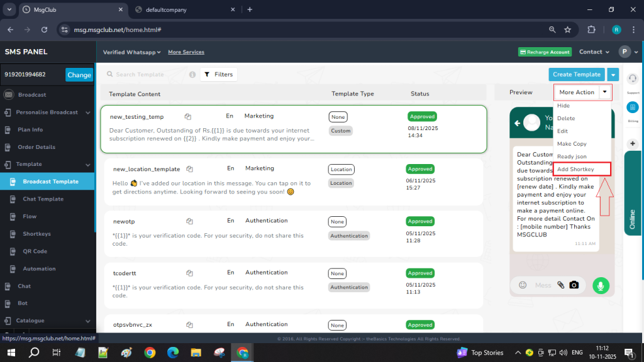Click the Billing icon in right sidebar
The image size is (644, 362).
click(633, 107)
